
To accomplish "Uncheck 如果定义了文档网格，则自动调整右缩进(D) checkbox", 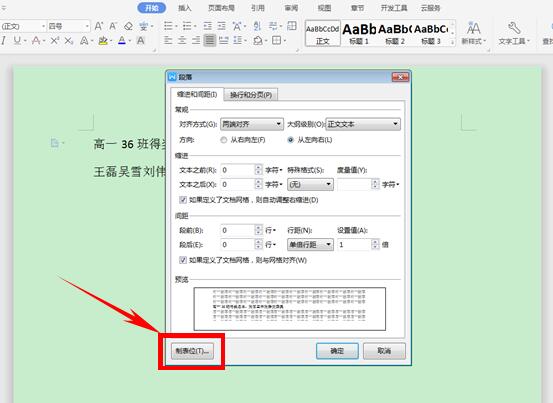I will pos(183,200).
